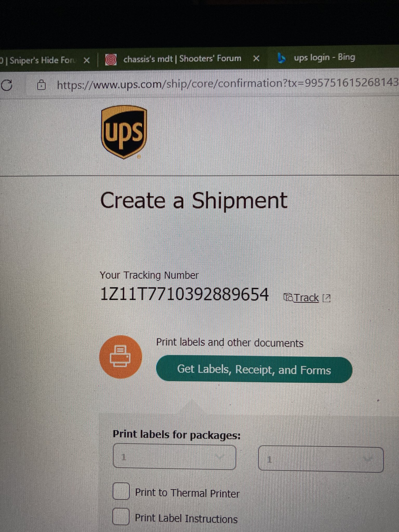Open the ups login - Bing tab
Viewport: 399px width, 532px height.
pyautogui.click(x=324, y=57)
